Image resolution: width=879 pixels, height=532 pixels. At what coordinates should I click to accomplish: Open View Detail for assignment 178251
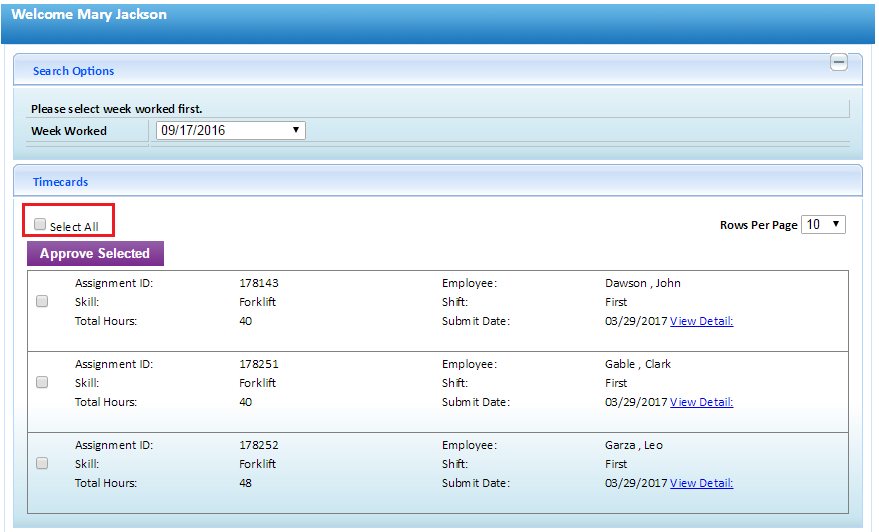point(701,402)
